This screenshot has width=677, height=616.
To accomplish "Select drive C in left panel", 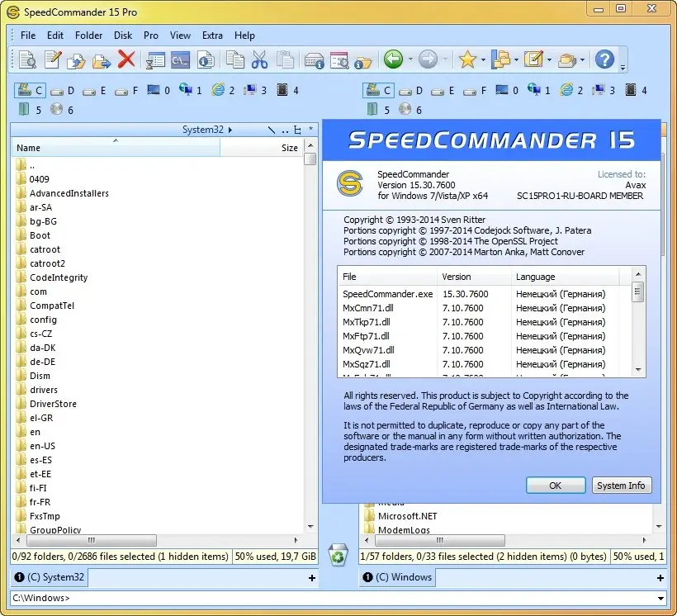I will (x=30, y=90).
